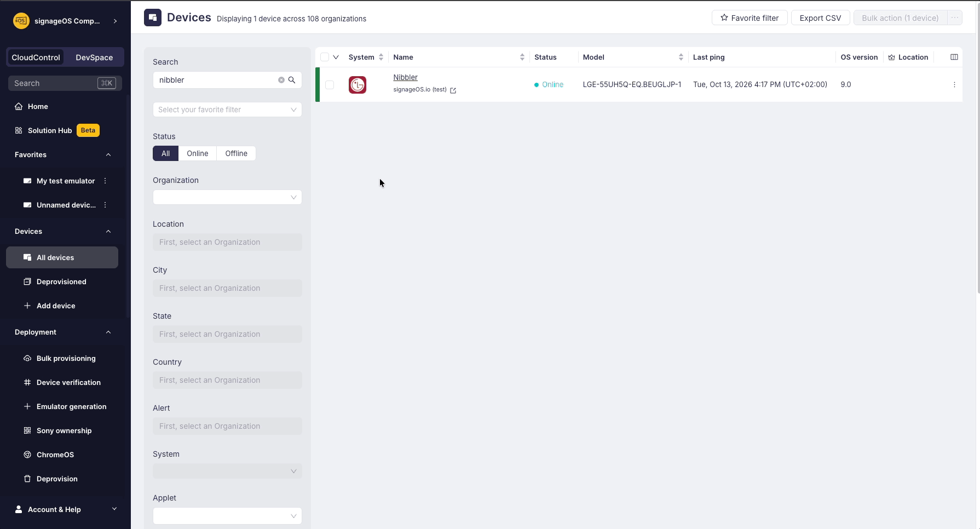Filter status to Online
This screenshot has width=980, height=529.
(x=198, y=153)
